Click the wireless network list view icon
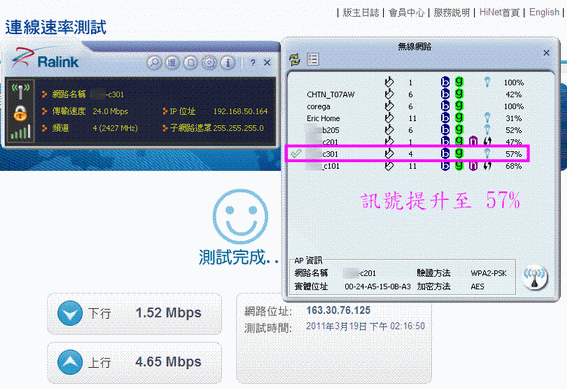Image resolution: width=567 pixels, height=389 pixels. (x=313, y=59)
